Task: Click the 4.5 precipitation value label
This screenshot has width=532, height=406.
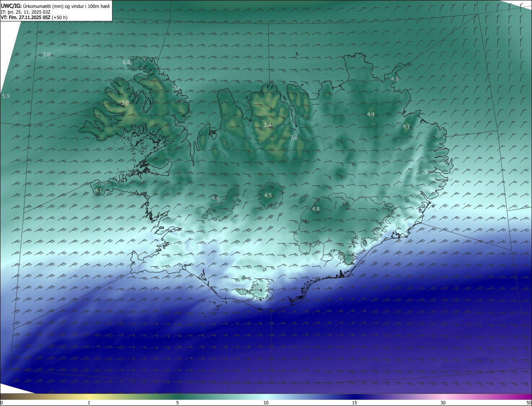Action: coord(268,195)
